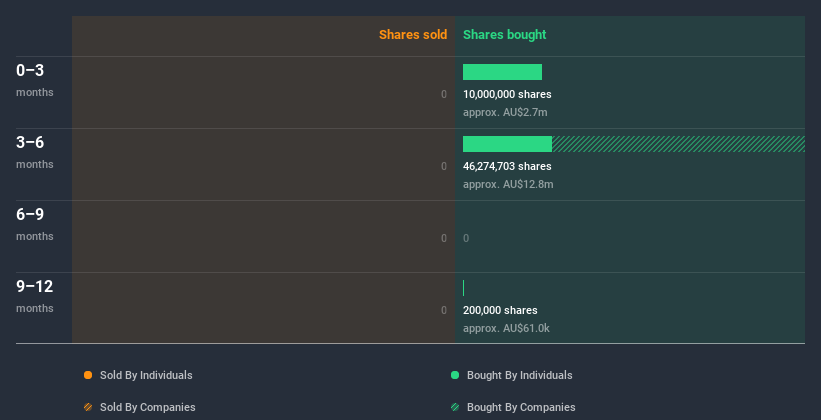Click the 46,274,703 shares value
821x420 pixels.
(507, 167)
